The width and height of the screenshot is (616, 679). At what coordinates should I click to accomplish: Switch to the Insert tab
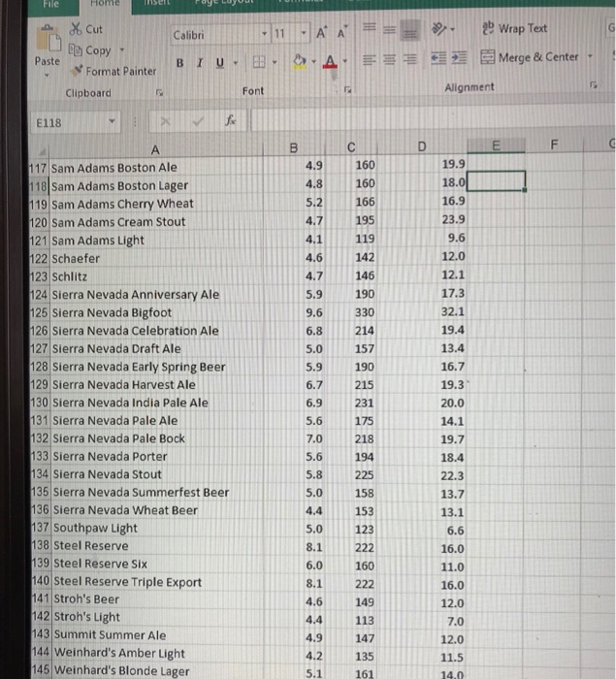[x=157, y=3]
